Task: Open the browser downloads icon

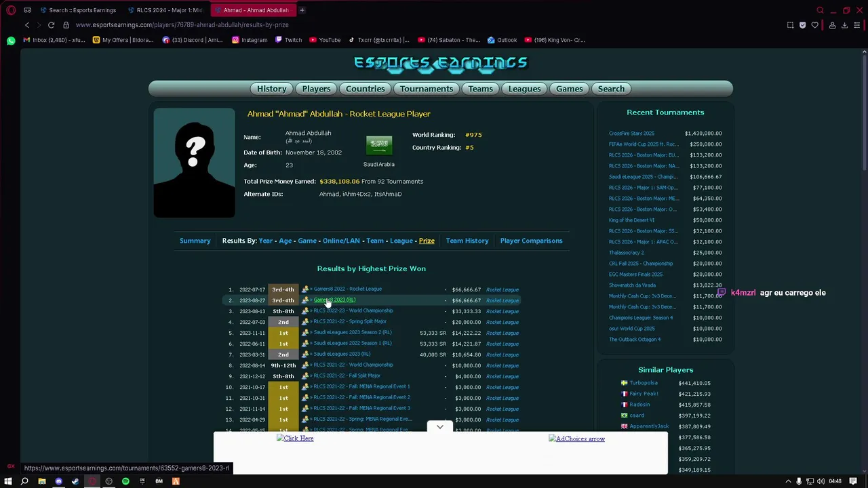Action: pos(844,25)
